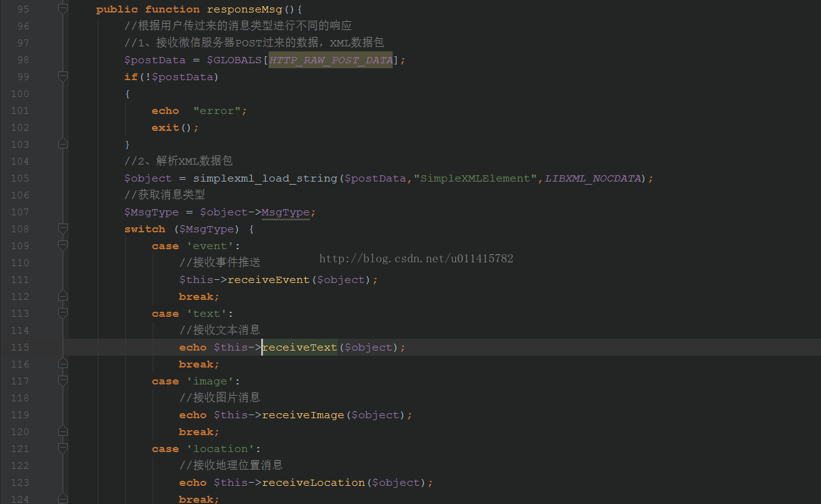The image size is (821, 504).
Task: Click the receiveEvent method name
Action: [269, 280]
